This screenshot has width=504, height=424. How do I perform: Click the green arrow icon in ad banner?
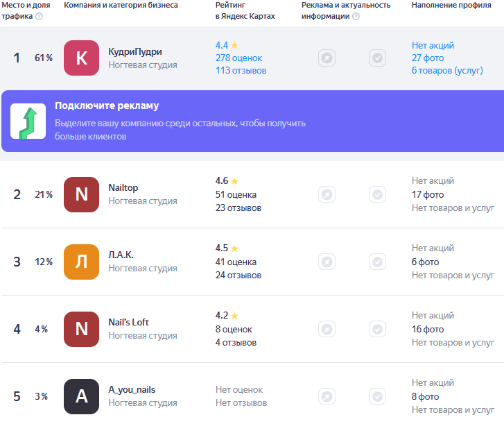[28, 121]
